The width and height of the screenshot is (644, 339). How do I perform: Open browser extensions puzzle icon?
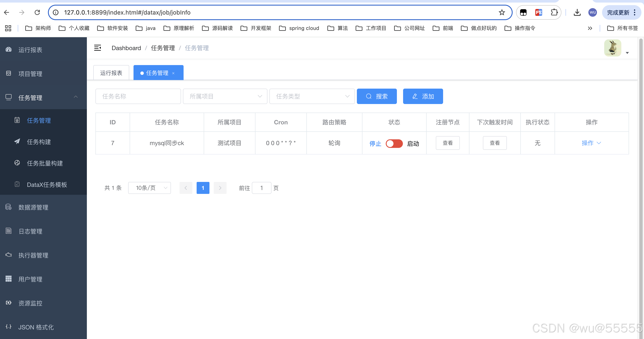554,12
